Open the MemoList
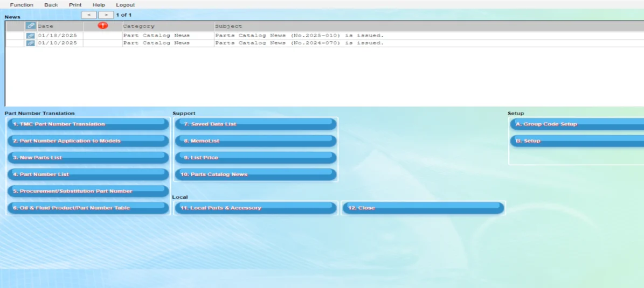This screenshot has height=288, width=644. [255, 141]
